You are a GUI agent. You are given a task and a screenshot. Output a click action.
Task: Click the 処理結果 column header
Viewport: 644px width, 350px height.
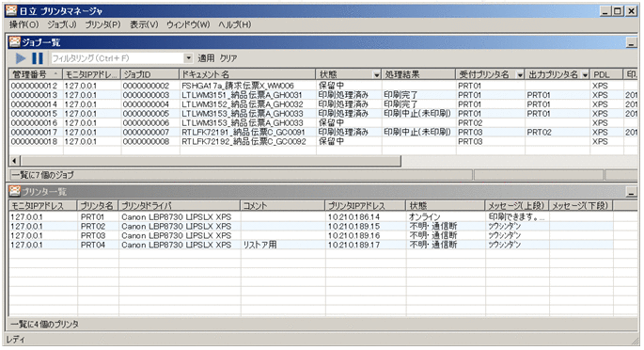click(x=418, y=74)
